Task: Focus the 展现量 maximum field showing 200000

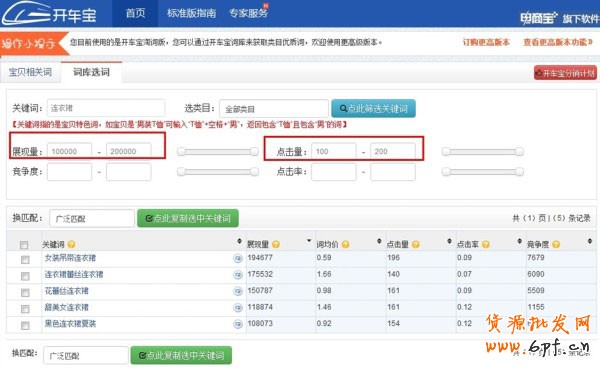Action: pos(129,151)
